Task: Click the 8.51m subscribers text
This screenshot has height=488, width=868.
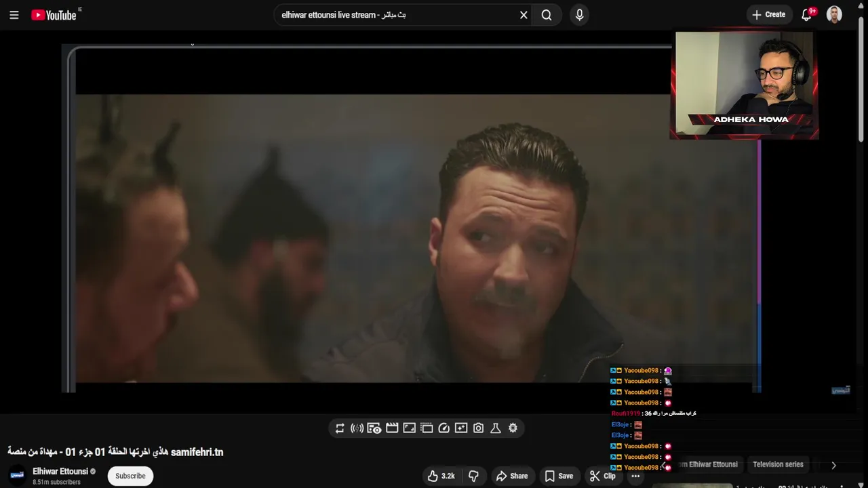Action: pos(56,483)
